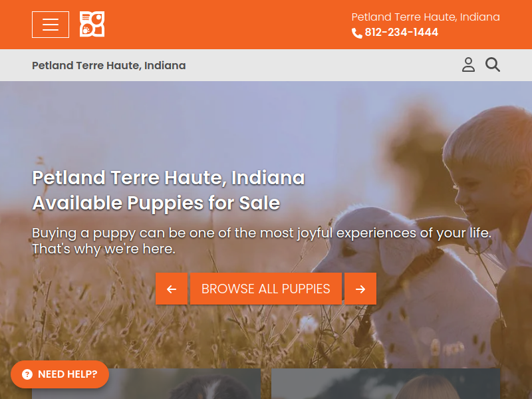Click Browse All Puppies button

pyautogui.click(x=265, y=289)
